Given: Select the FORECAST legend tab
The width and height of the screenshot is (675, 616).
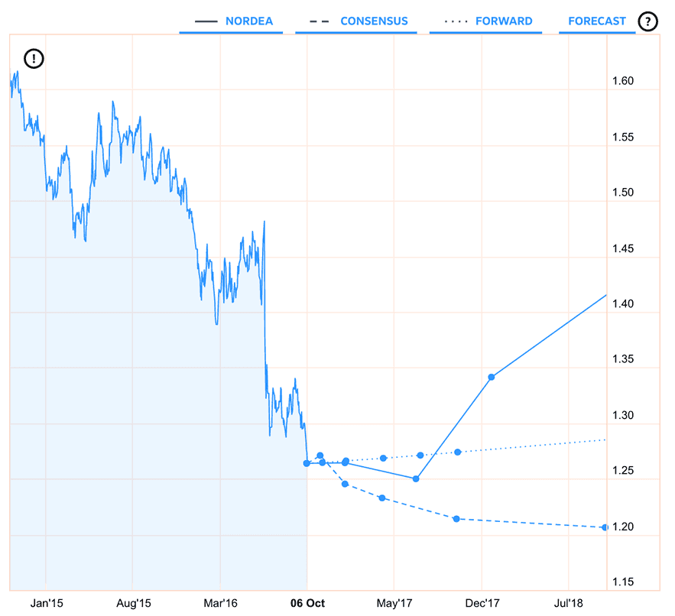Looking at the screenshot, I should pos(597,21).
